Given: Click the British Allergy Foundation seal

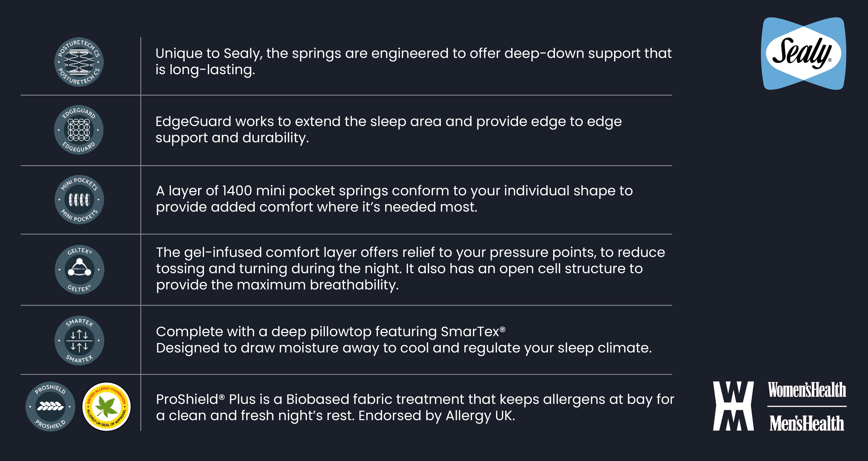Looking at the screenshot, I should click(x=106, y=407).
